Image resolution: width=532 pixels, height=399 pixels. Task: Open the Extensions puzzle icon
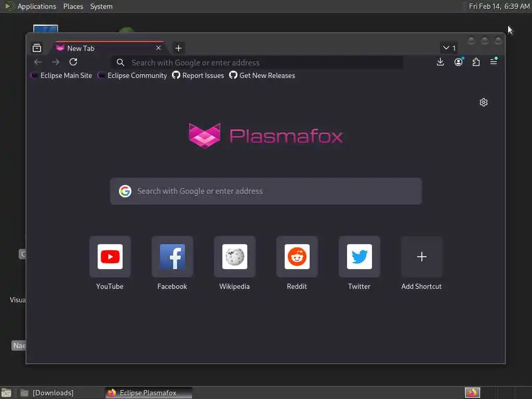tap(476, 62)
